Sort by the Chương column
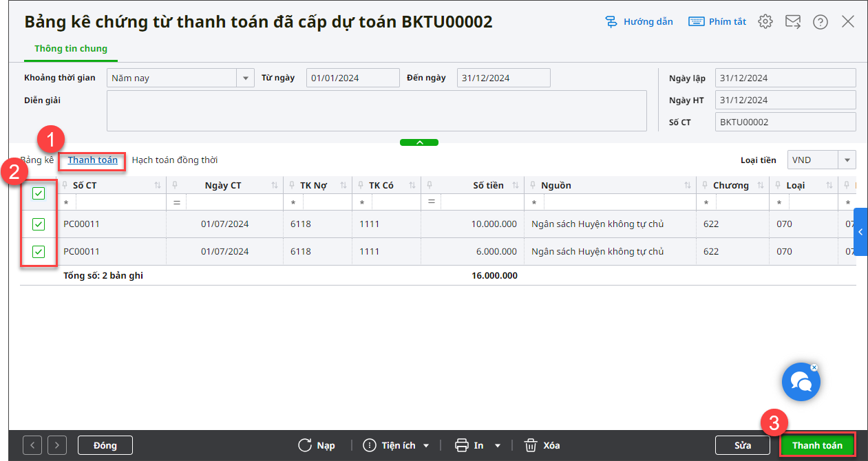 tap(761, 186)
